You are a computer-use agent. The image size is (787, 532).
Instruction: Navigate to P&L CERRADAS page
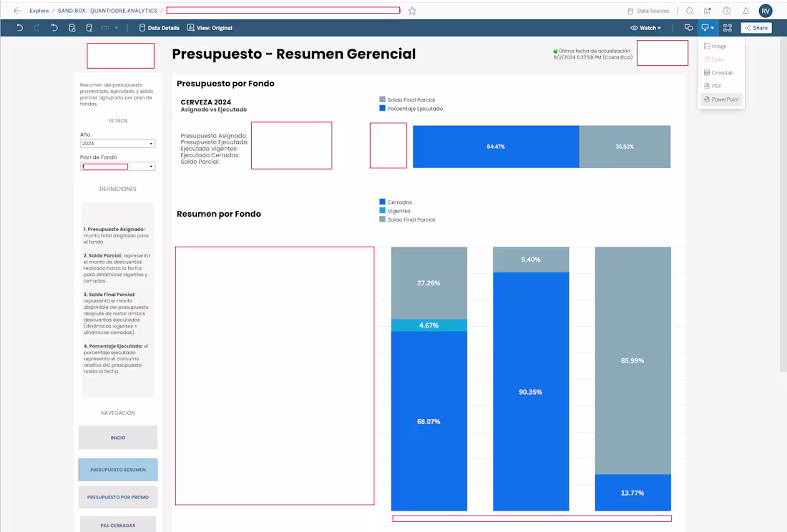point(117,524)
